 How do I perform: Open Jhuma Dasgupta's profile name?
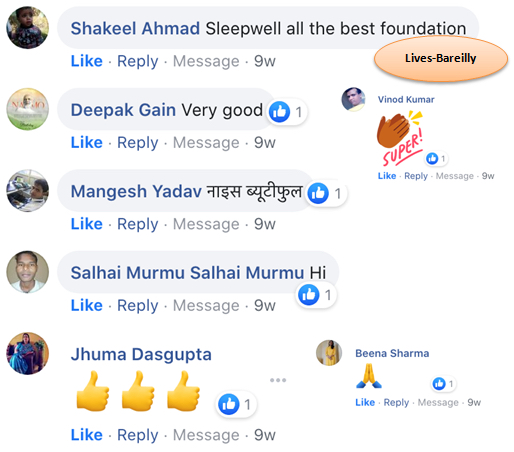(x=141, y=354)
